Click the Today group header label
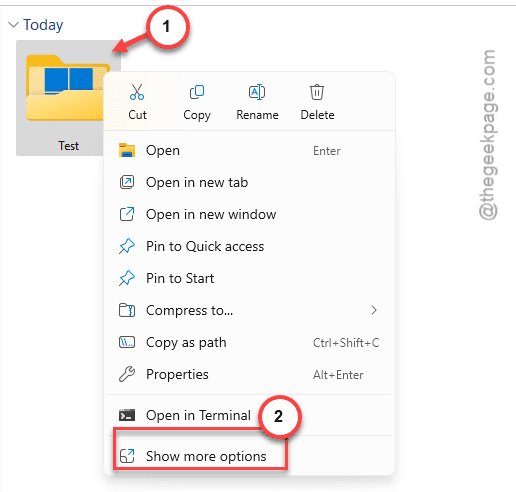The height and width of the screenshot is (492, 516). [x=43, y=25]
